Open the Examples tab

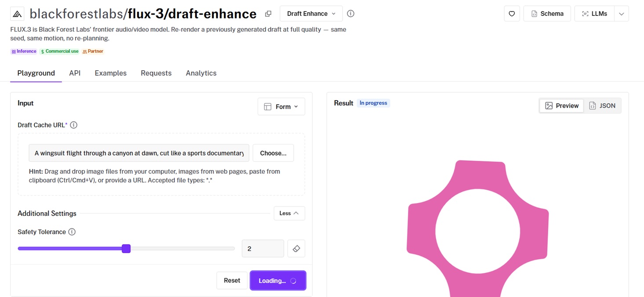tap(111, 73)
